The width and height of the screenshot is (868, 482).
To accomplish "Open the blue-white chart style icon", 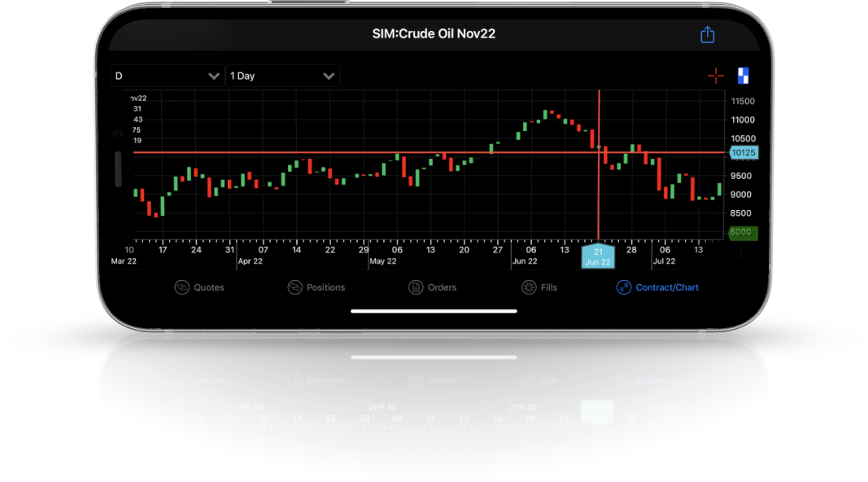I will point(743,76).
